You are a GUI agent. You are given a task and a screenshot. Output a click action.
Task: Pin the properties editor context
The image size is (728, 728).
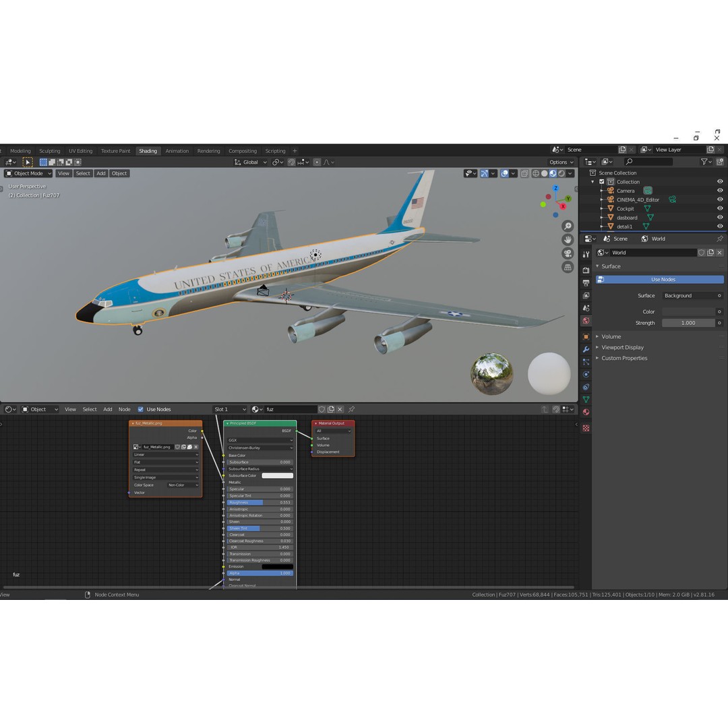coord(720,239)
